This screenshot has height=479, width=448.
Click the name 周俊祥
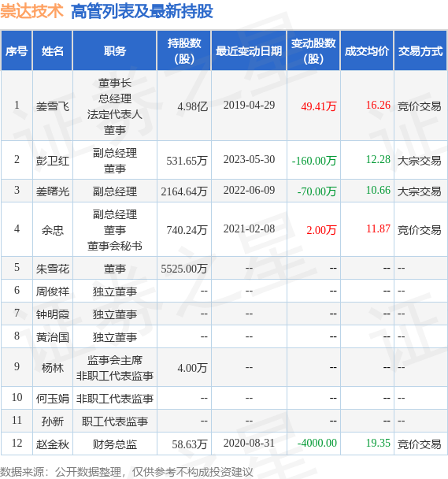pyautogui.click(x=53, y=291)
